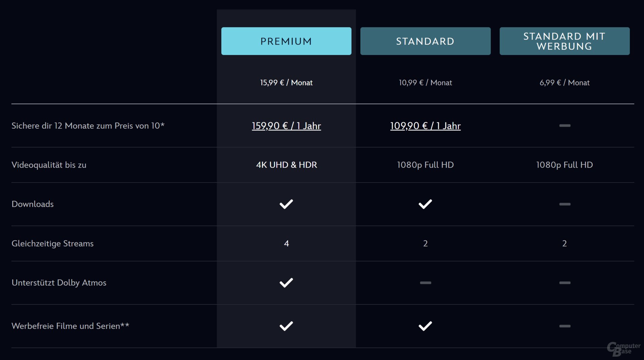
Task: Click the annual price dash under Standard mit Werbung
Action: [565, 125]
